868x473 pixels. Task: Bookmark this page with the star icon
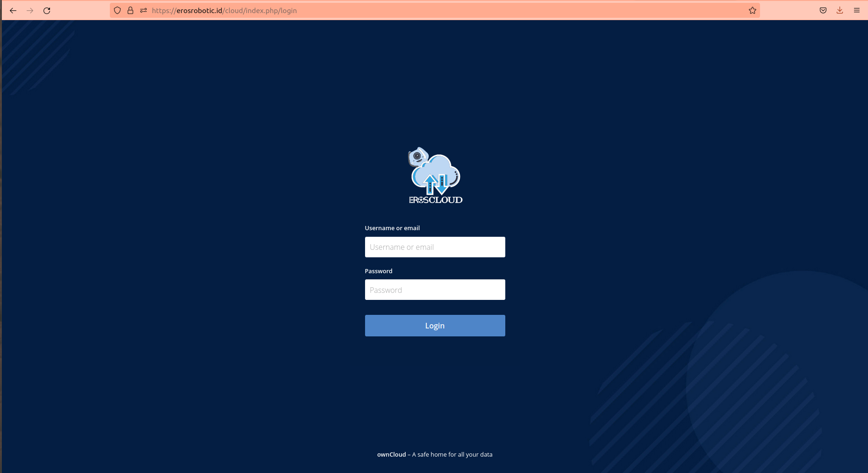click(753, 10)
